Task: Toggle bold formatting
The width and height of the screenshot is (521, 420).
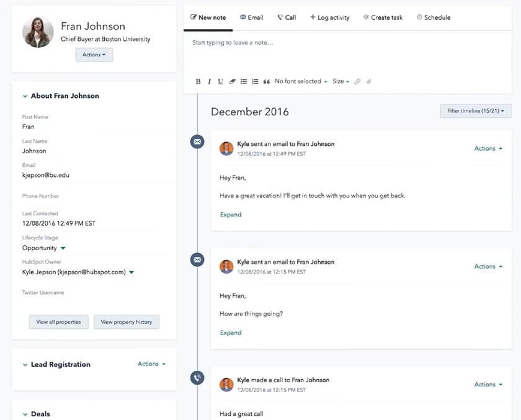Action: pyautogui.click(x=197, y=81)
